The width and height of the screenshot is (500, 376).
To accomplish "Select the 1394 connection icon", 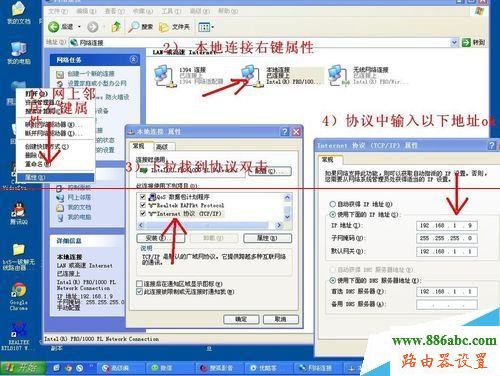I will [x=165, y=76].
